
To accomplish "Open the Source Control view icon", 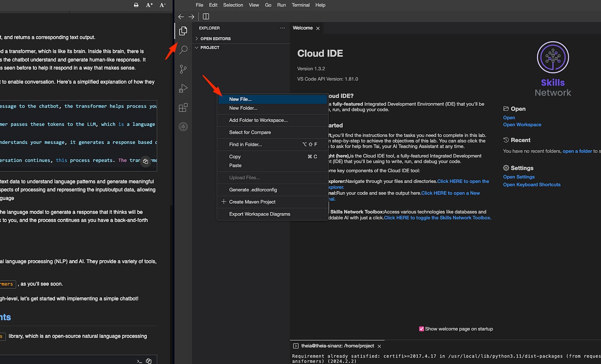I will pyautogui.click(x=183, y=69).
